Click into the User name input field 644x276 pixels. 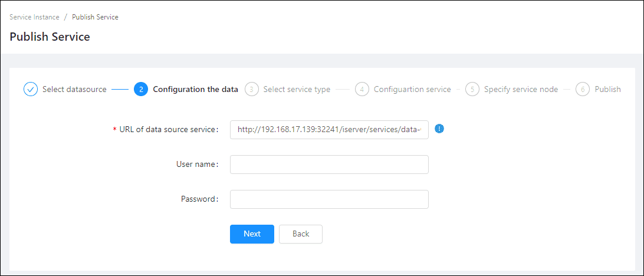pyautogui.click(x=329, y=165)
